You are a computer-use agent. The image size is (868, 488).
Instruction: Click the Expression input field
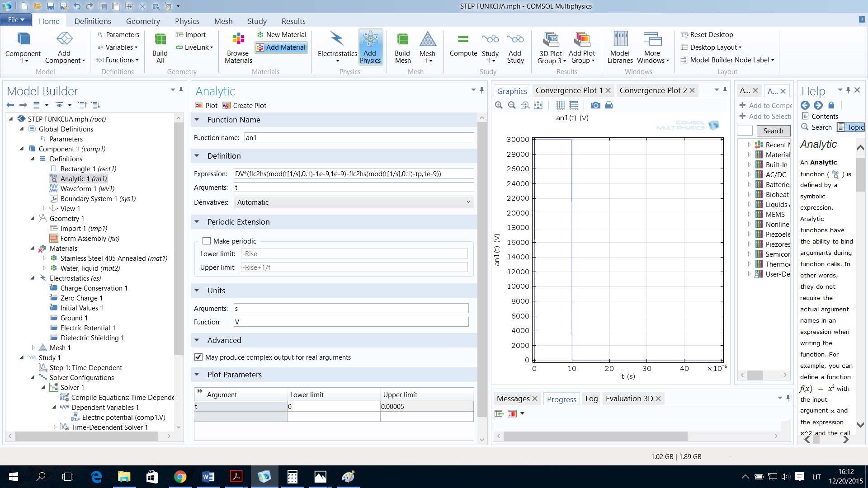point(354,174)
